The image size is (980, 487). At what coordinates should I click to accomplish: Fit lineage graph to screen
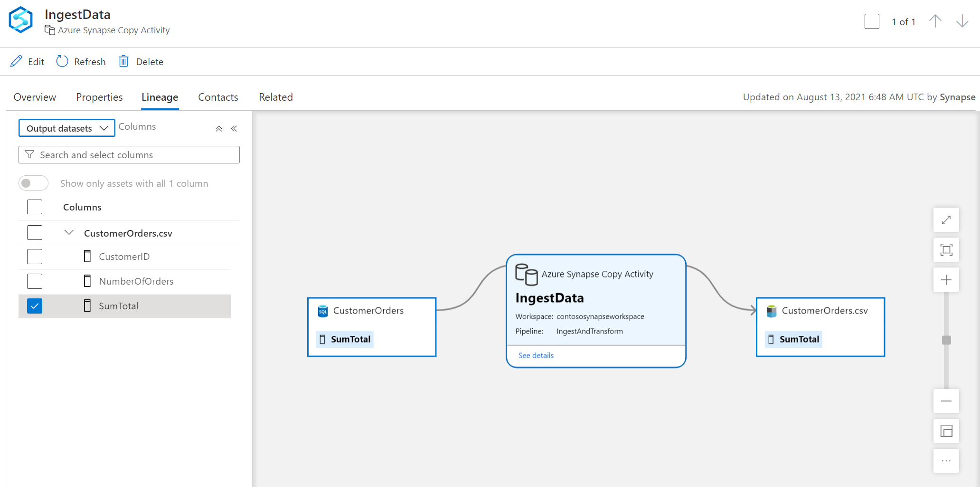pyautogui.click(x=946, y=250)
